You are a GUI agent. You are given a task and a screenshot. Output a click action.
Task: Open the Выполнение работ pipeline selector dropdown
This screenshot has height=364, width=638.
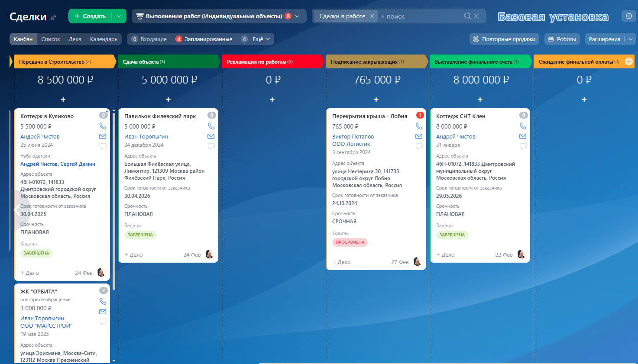point(219,16)
